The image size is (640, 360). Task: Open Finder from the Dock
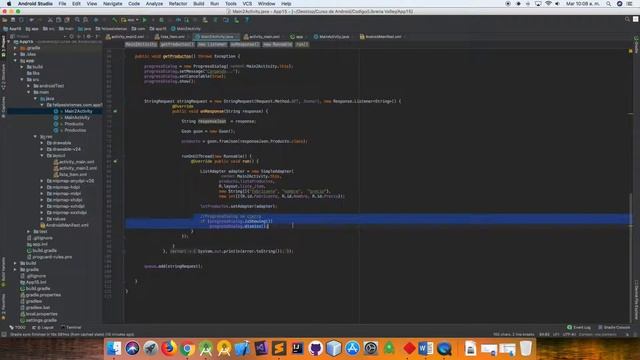pos(114,349)
